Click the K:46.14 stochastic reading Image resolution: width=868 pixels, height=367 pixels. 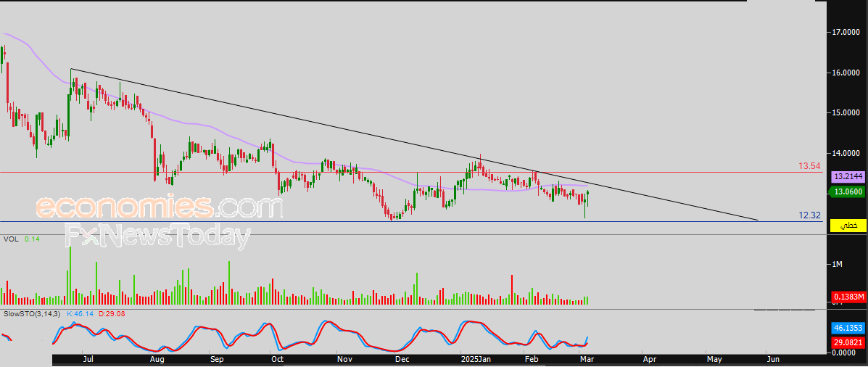80,314
